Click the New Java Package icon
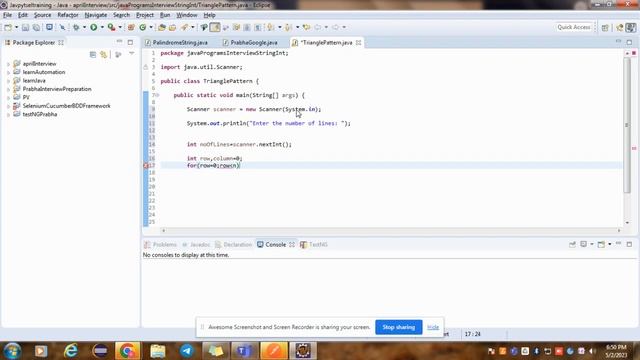Screen dimensions: 640x360 pyautogui.click(x=131, y=27)
